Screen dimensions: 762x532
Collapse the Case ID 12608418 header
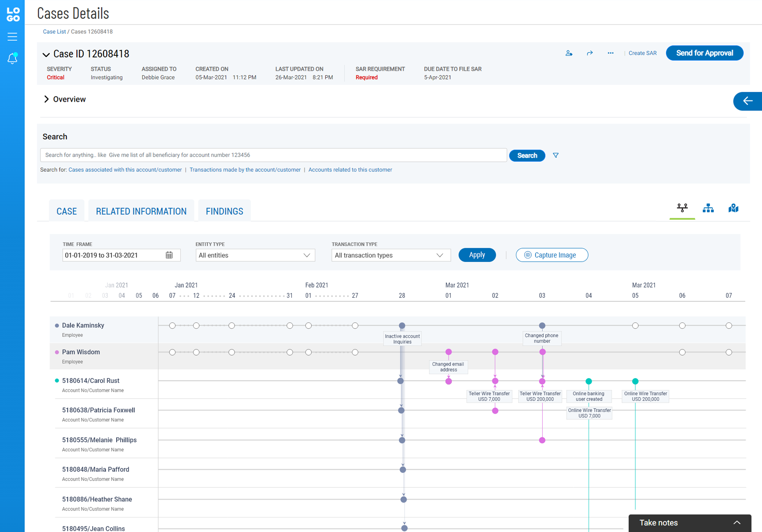coord(46,54)
